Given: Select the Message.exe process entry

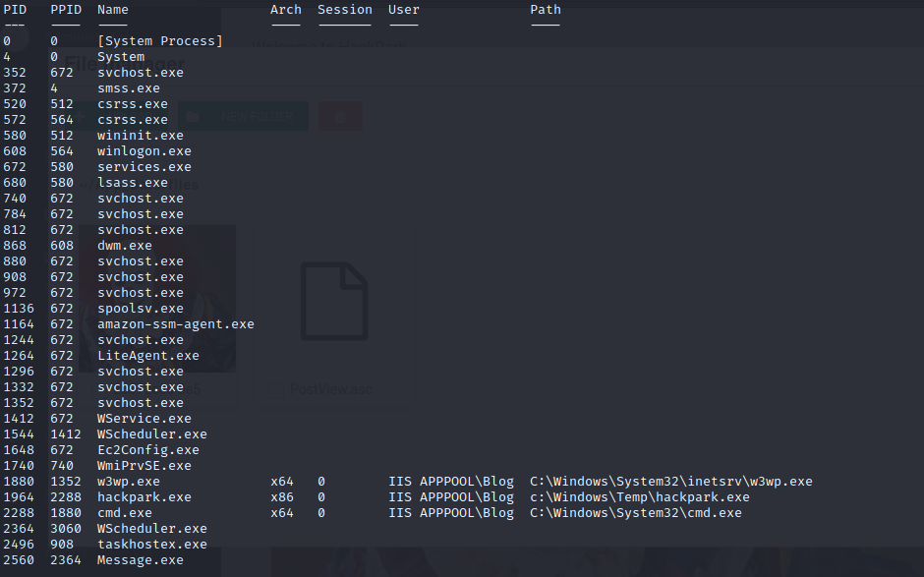Looking at the screenshot, I should [x=140, y=559].
